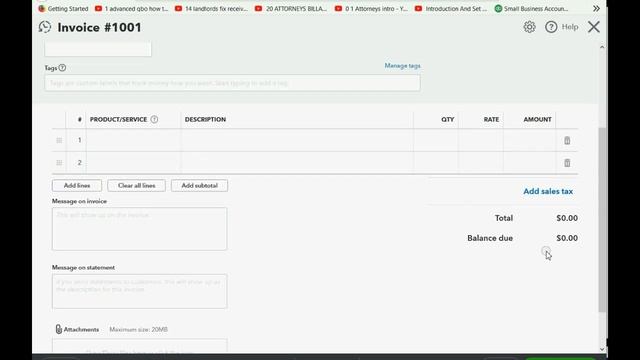Image resolution: width=640 pixels, height=360 pixels.
Task: Delete invoice line 1 with trash icon
Action: [567, 140]
